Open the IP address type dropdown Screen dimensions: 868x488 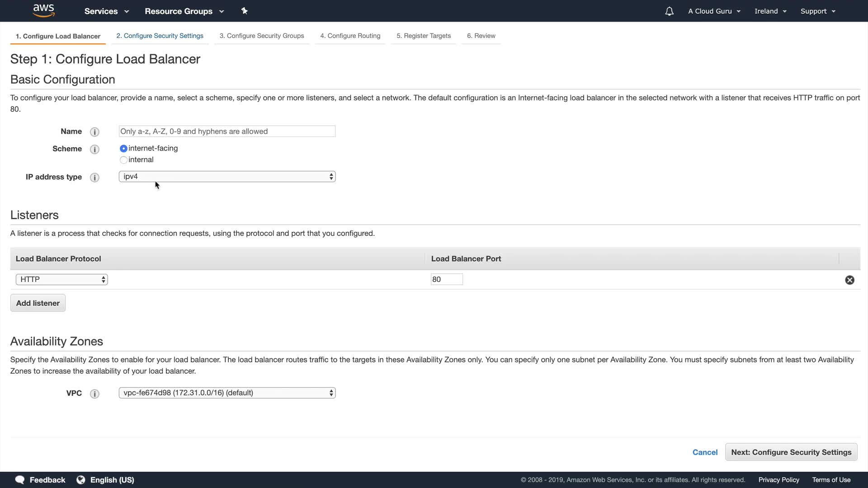click(227, 177)
